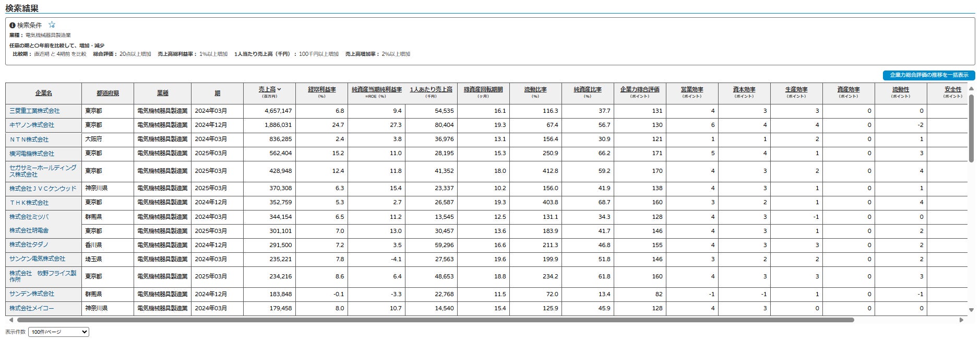Select current ratio 250.9 cell
This screenshot has height=339, width=980.
click(535, 153)
